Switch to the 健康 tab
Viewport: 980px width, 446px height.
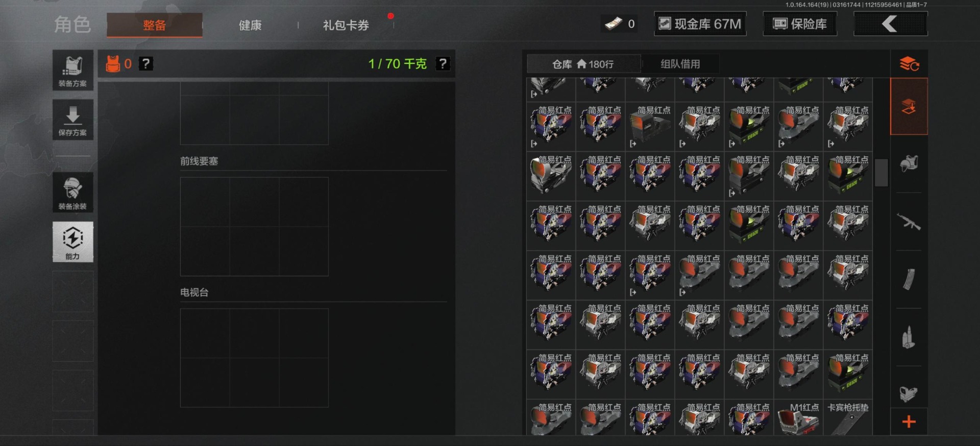[250, 25]
